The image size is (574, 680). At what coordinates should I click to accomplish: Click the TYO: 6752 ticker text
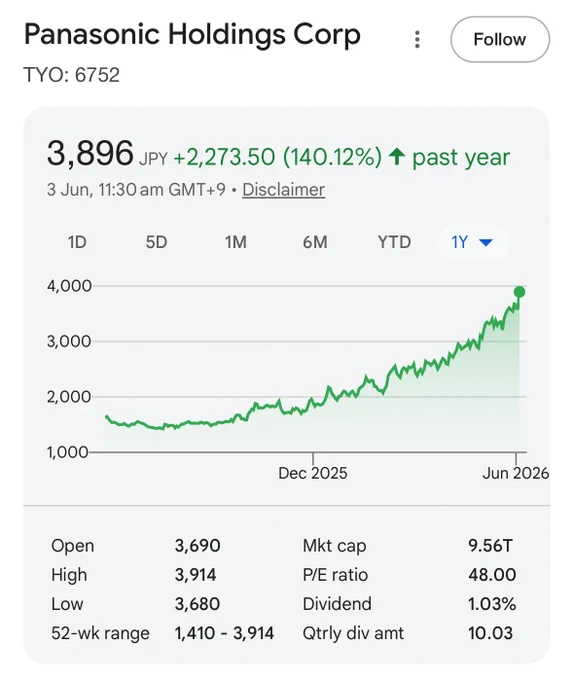72,75
